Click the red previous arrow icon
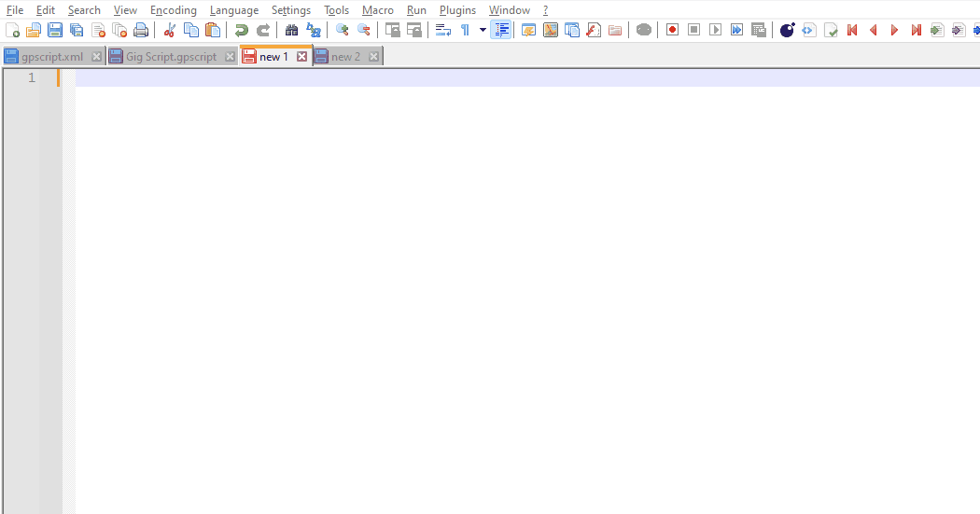Viewport: 980px width, 514px height. tap(873, 30)
